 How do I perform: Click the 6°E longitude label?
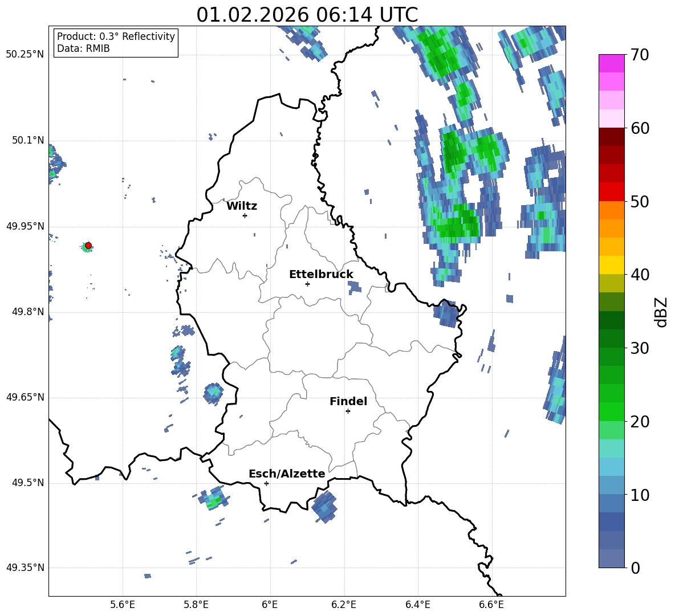[x=270, y=605]
